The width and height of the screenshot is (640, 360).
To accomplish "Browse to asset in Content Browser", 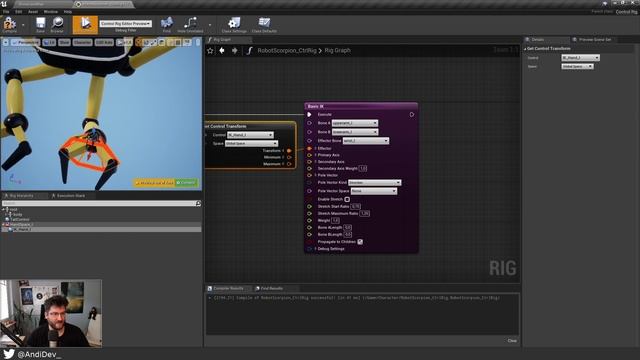I will [57, 25].
